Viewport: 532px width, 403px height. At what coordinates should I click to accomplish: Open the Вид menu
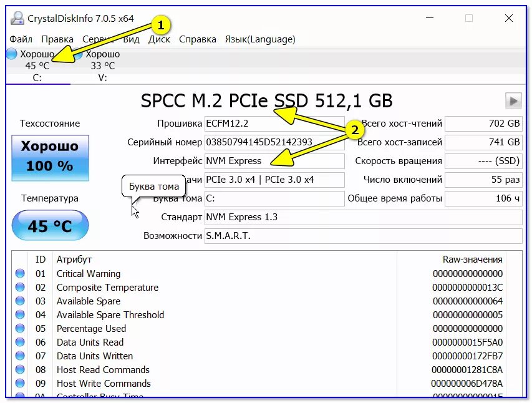(x=132, y=39)
